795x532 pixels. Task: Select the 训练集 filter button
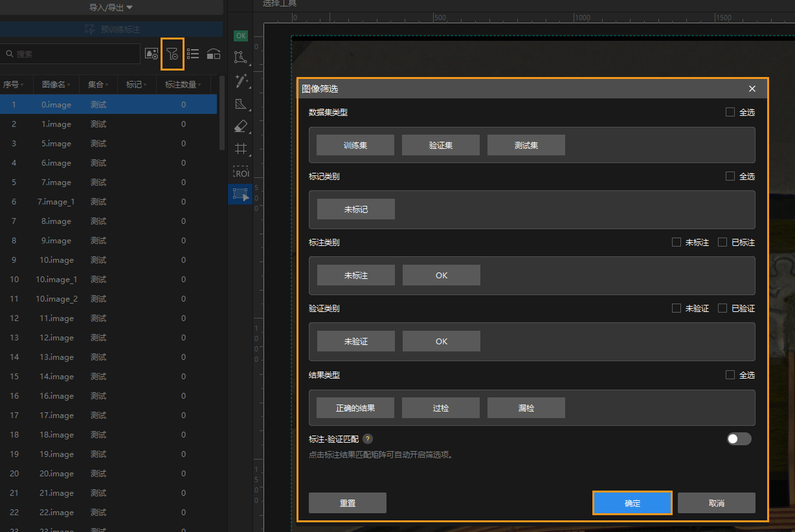355,145
